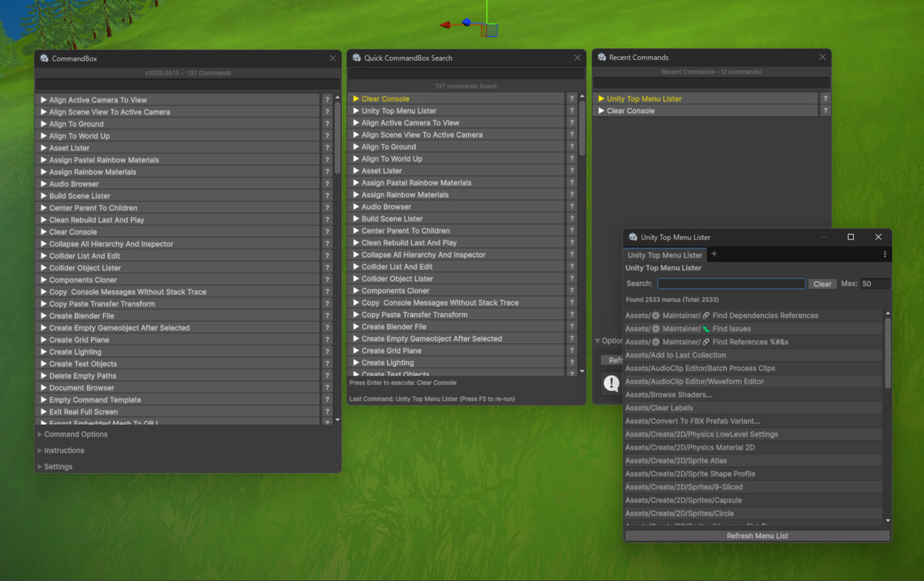
Task: Click the Recent Commands filter field
Action: coord(712,82)
